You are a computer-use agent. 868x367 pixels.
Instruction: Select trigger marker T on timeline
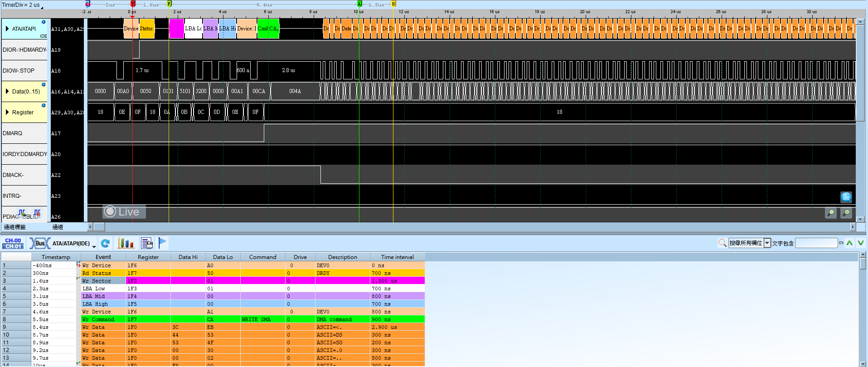click(x=132, y=4)
